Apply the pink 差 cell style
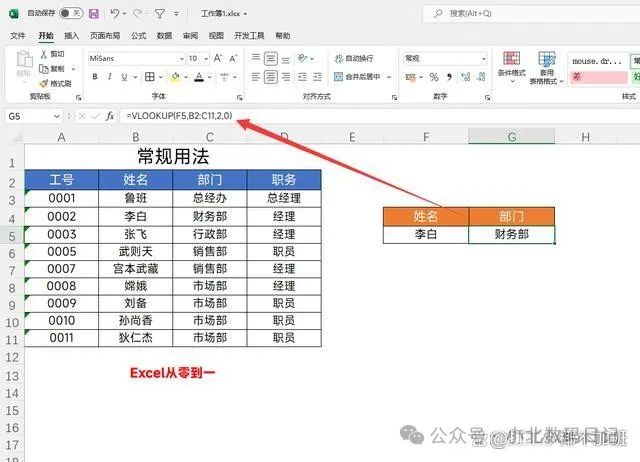640x462 pixels. pyautogui.click(x=599, y=77)
